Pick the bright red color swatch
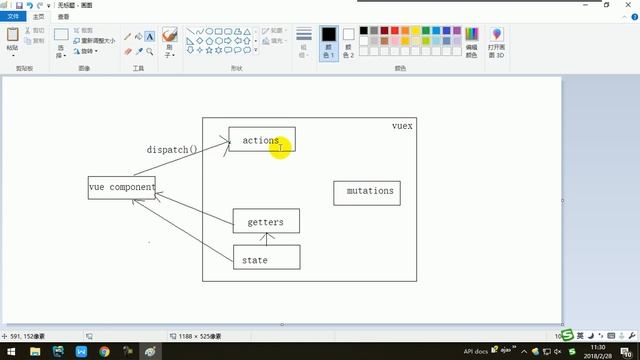 (x=395, y=31)
